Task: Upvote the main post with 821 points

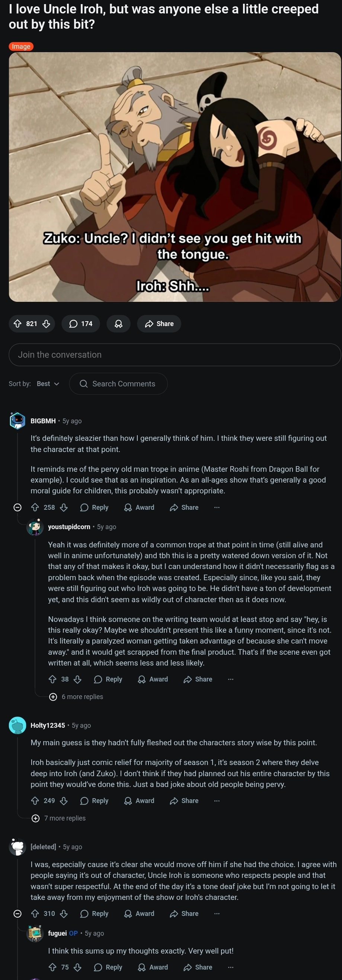Action: point(17,324)
